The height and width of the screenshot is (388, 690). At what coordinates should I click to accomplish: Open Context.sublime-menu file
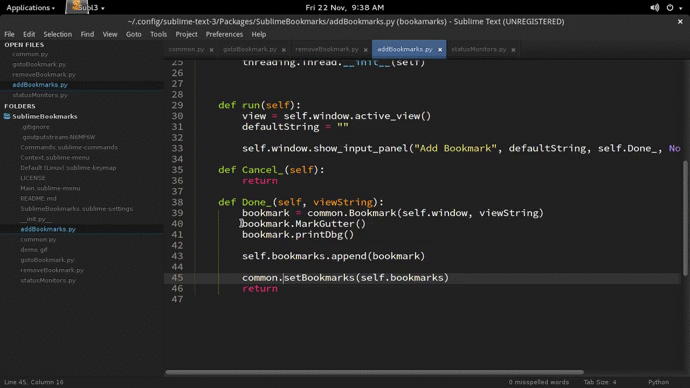click(55, 157)
